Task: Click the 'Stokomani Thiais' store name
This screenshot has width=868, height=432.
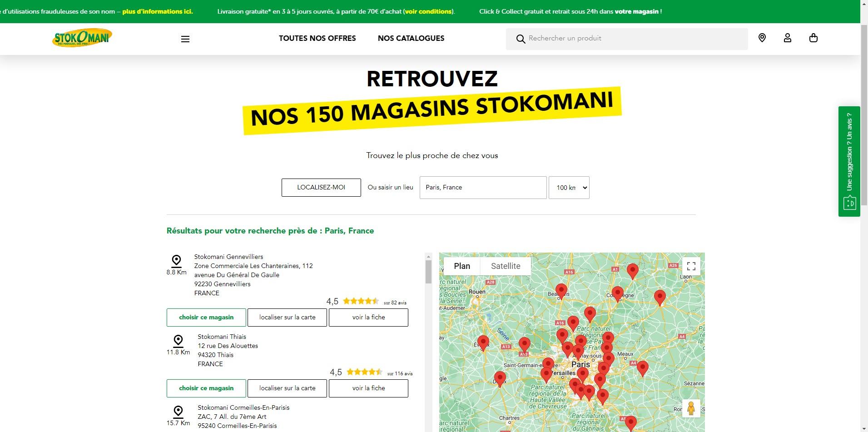Action: 222,337
